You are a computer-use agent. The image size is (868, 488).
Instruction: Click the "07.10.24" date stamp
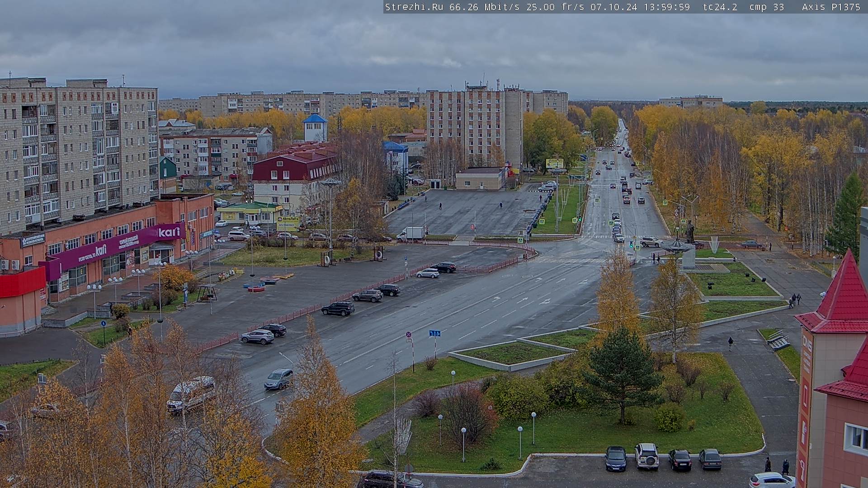[613, 7]
